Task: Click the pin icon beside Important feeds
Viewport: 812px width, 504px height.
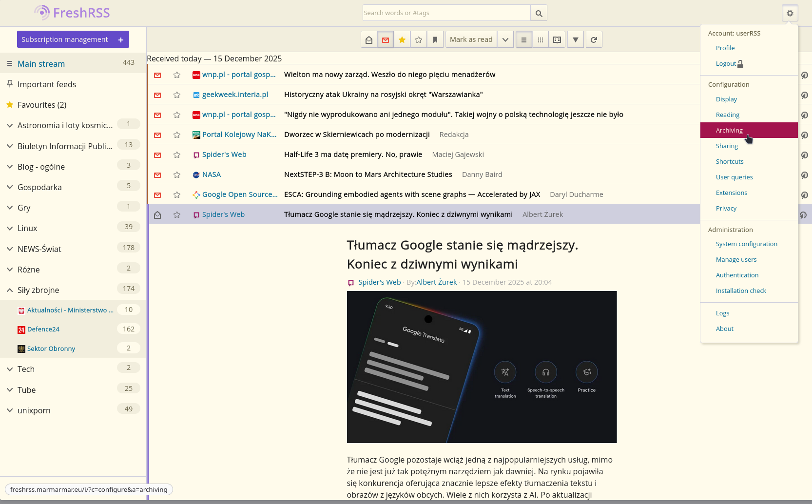Action: coord(9,84)
